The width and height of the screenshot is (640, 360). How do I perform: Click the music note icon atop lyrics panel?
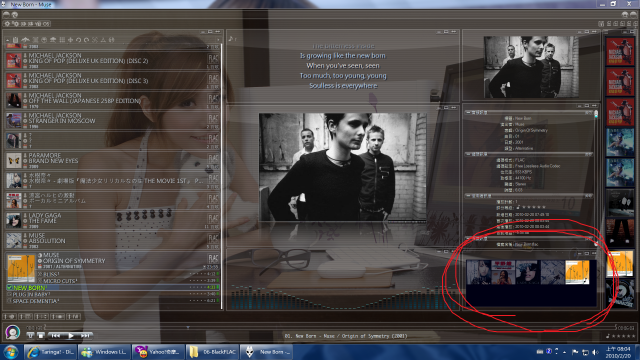(231, 39)
